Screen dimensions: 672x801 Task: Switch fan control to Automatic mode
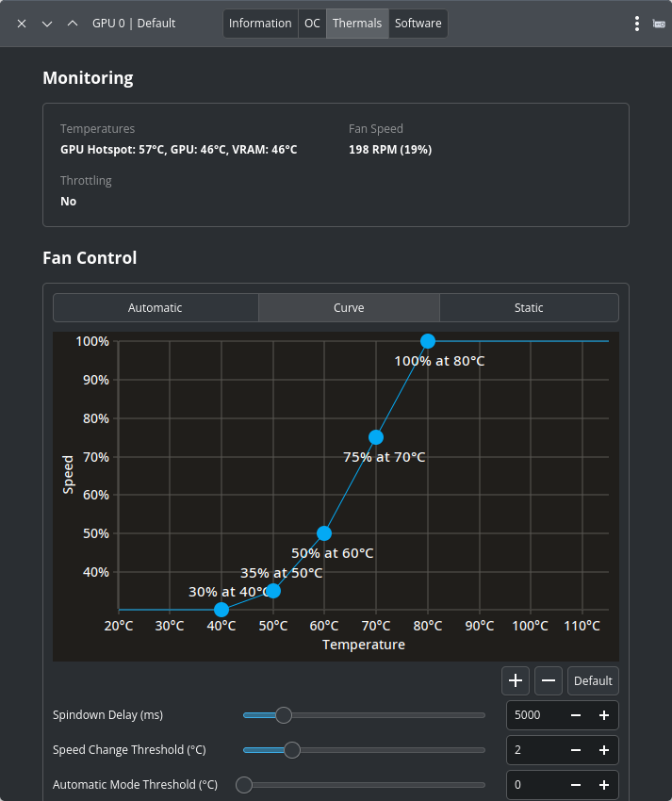click(x=156, y=308)
